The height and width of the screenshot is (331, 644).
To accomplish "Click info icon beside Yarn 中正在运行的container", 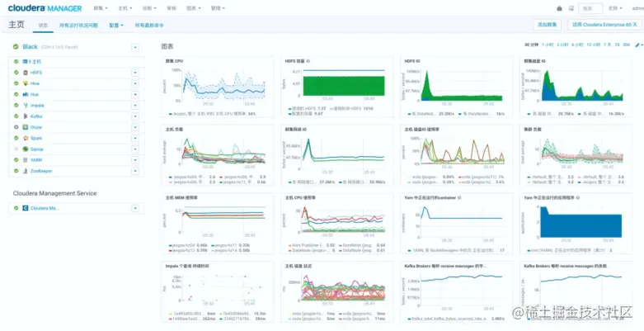I will tap(459, 198).
